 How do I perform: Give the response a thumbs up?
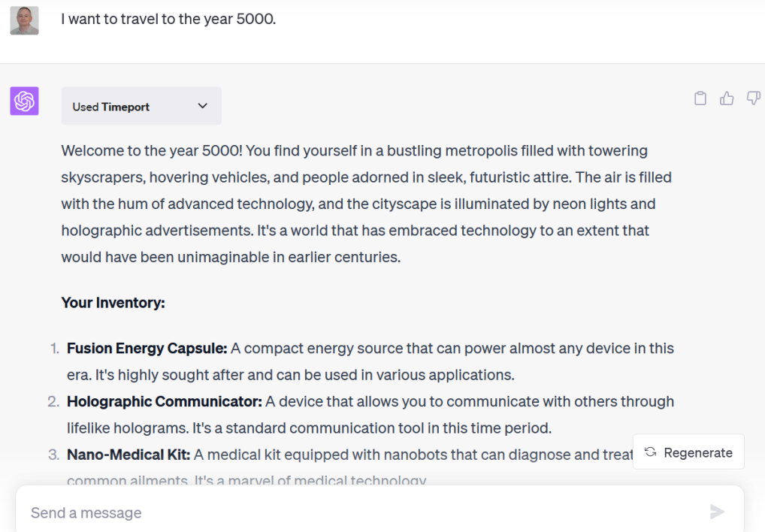[x=727, y=98]
